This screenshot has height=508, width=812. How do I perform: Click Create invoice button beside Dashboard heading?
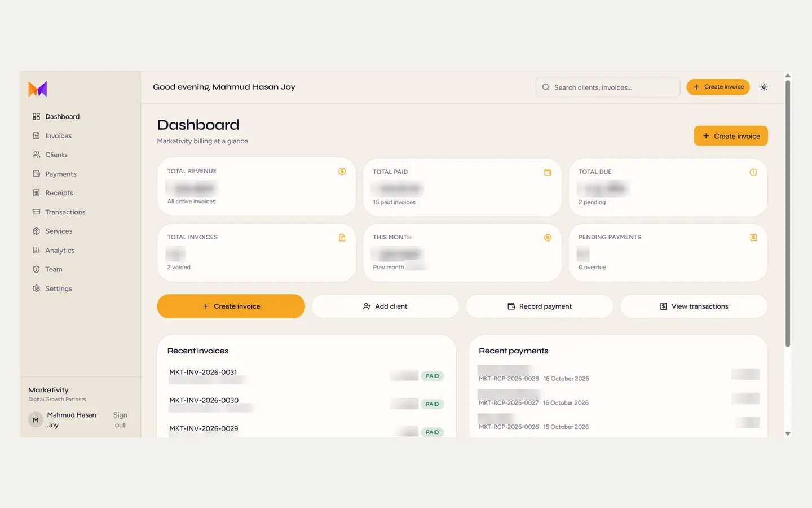coord(731,136)
